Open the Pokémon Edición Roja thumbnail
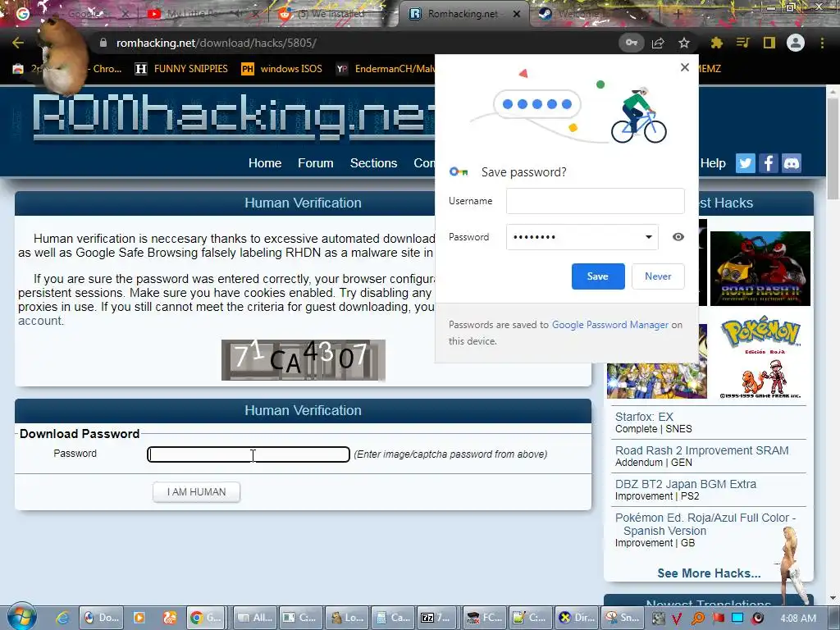 click(760, 358)
